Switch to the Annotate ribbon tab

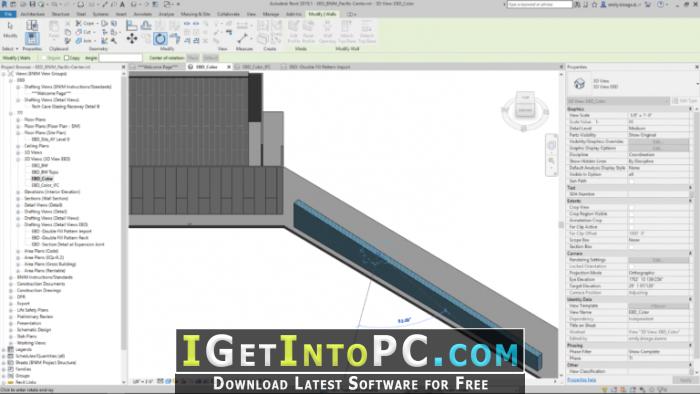143,14
